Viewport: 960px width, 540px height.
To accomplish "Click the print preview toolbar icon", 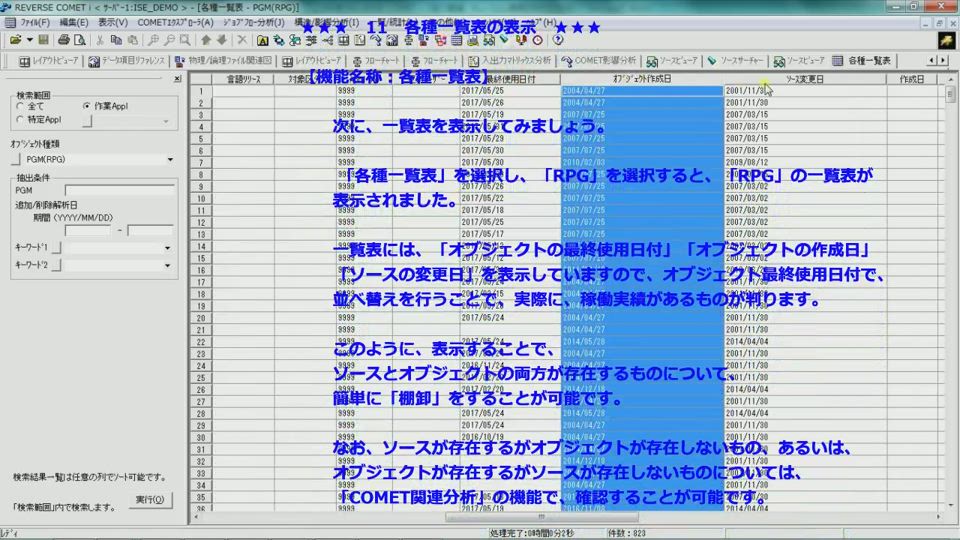I will coord(78,40).
